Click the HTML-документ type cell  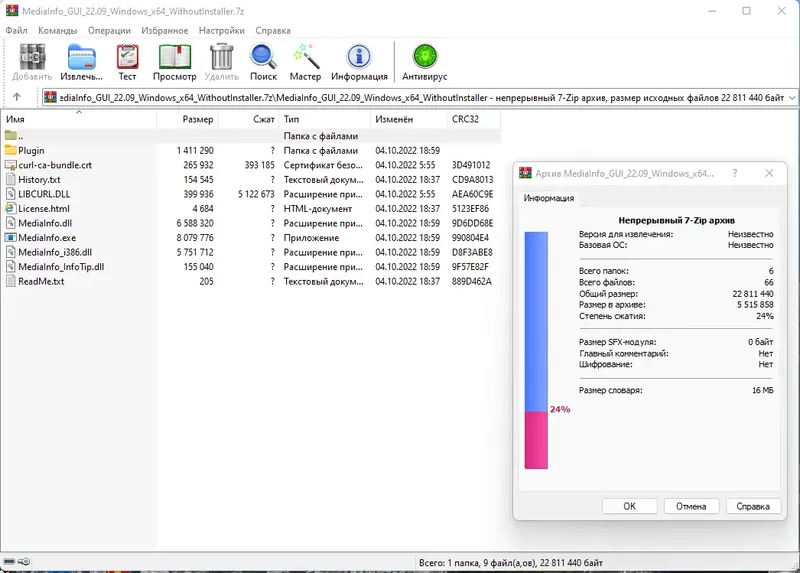coord(318,209)
